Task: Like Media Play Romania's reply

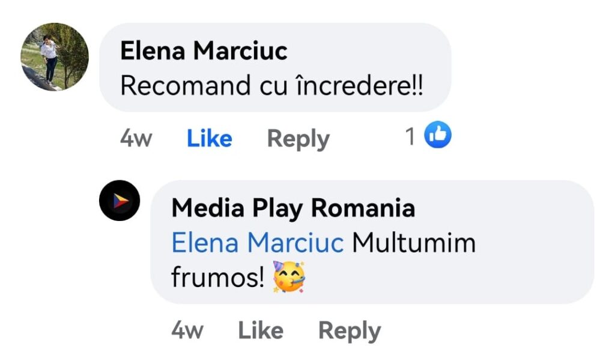Action: tap(261, 330)
